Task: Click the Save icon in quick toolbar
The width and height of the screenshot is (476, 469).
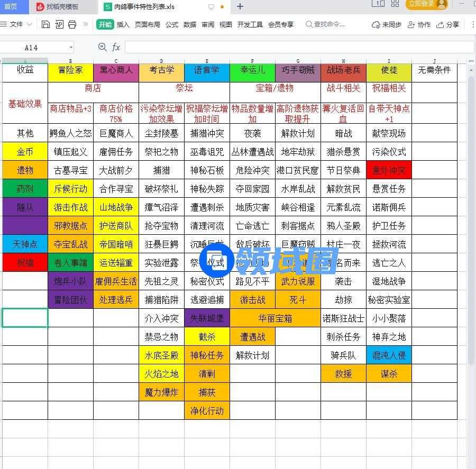Action: [x=45, y=24]
